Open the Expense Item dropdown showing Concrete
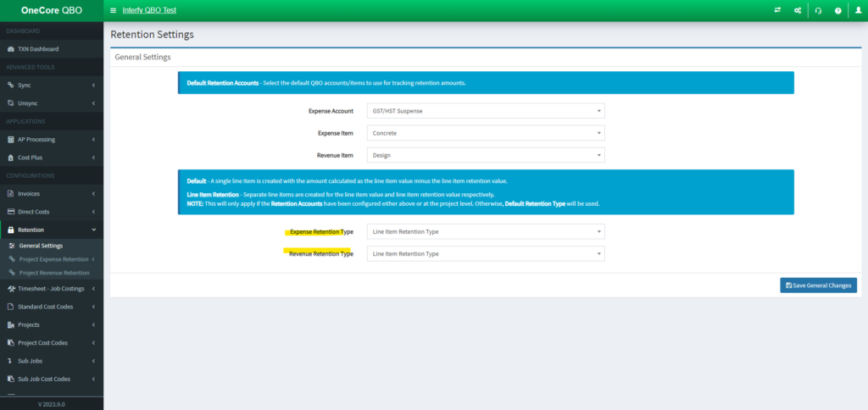The height and width of the screenshot is (410, 868). pyautogui.click(x=486, y=133)
